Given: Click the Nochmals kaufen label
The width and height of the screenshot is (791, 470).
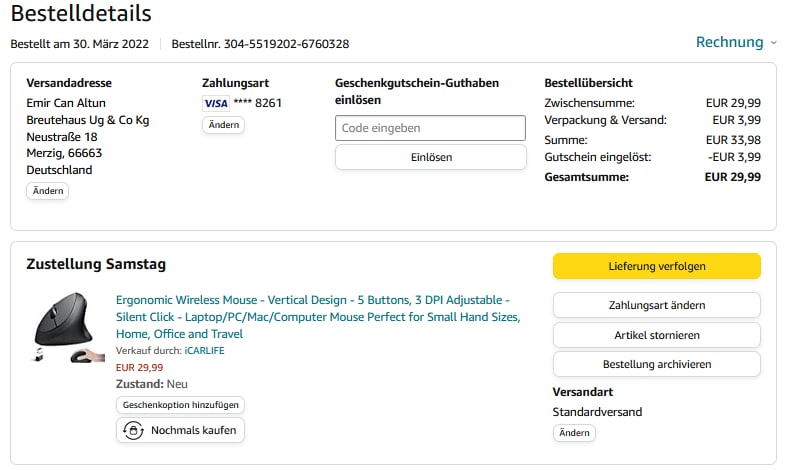Looking at the screenshot, I should click(x=194, y=430).
